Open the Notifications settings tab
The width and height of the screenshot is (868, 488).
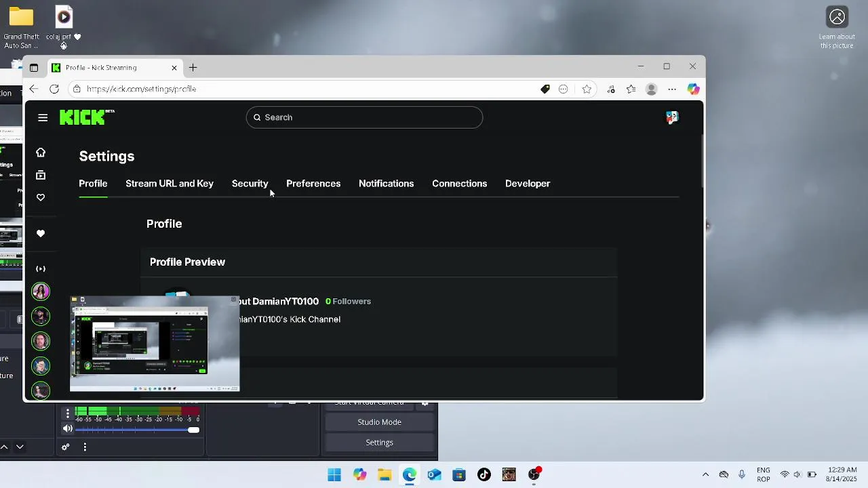pyautogui.click(x=386, y=184)
